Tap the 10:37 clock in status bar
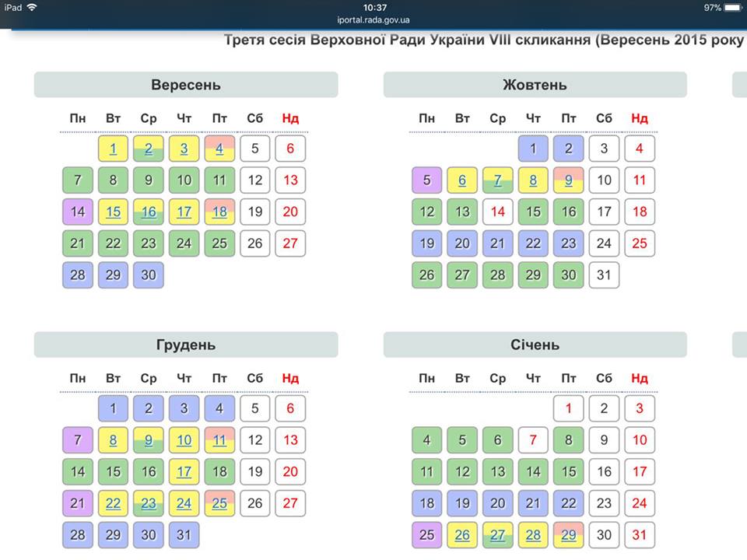Screen dimensions: 747x560 (x=374, y=7)
